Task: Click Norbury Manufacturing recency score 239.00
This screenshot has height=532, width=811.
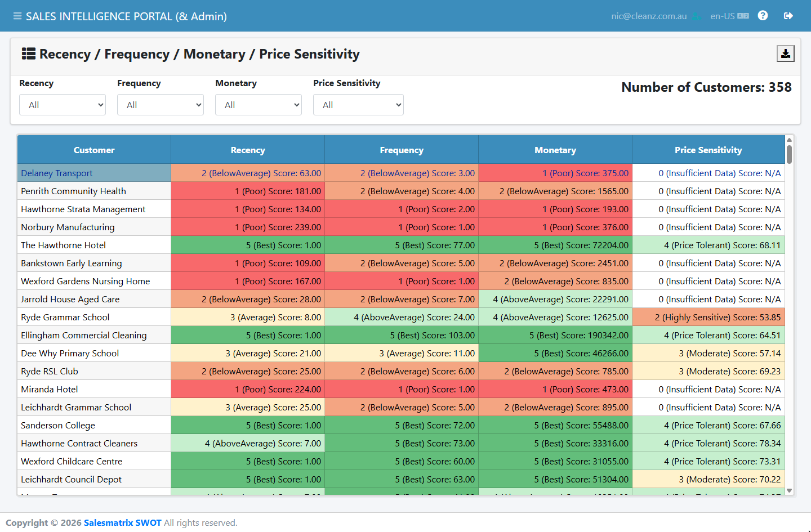Action: point(248,227)
